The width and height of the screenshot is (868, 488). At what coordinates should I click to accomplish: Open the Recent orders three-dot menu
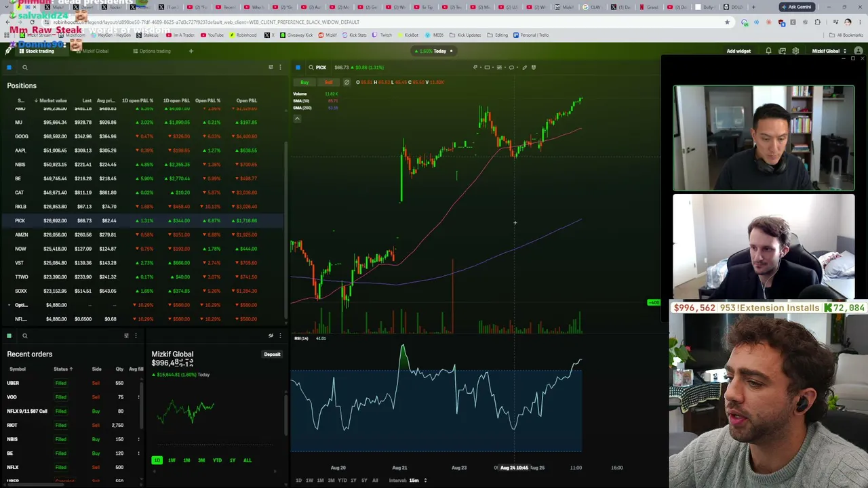tap(136, 335)
